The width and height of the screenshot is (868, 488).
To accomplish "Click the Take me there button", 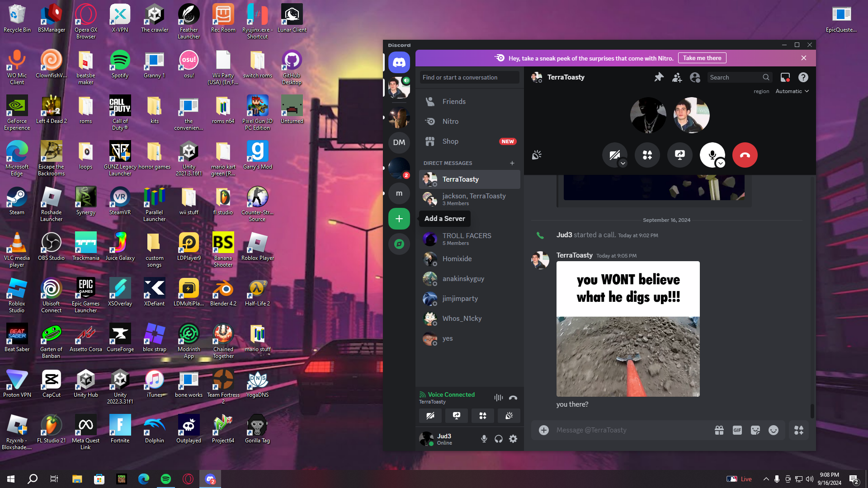I will pos(702,58).
